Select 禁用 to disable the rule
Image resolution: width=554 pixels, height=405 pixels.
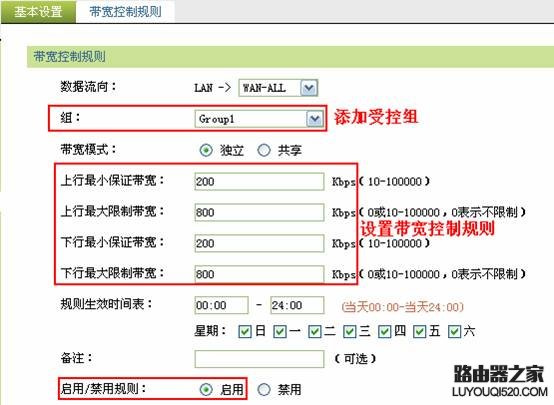tap(264, 389)
